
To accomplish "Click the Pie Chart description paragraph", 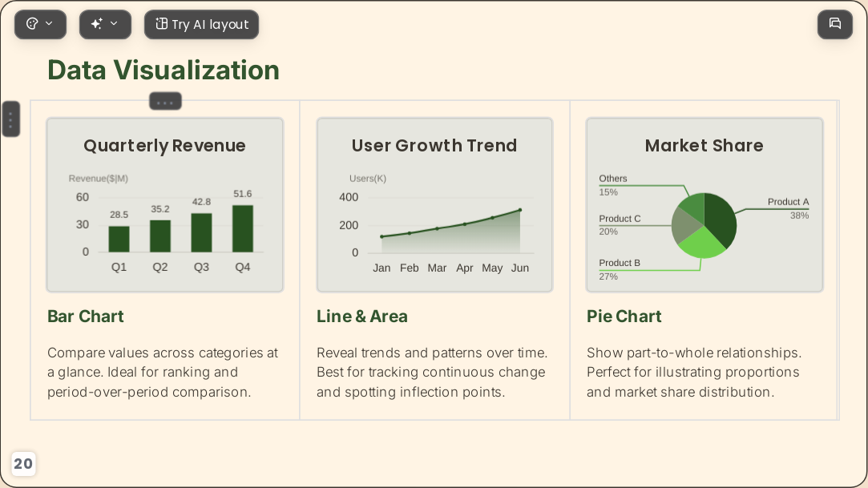I will [694, 373].
